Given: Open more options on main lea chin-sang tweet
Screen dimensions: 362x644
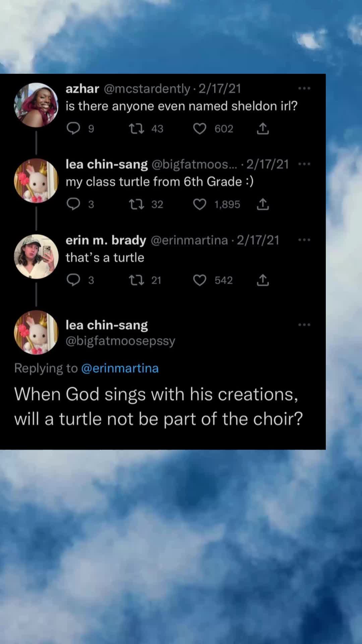Looking at the screenshot, I should click(x=304, y=325).
